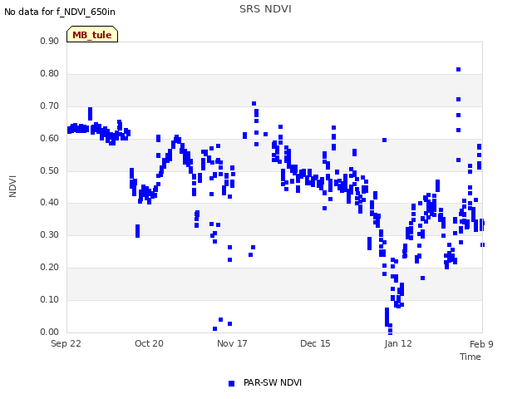Screen dimensions: 532x399
Task: Click the PAR-SW NDVI legend text
Action: click(x=273, y=382)
